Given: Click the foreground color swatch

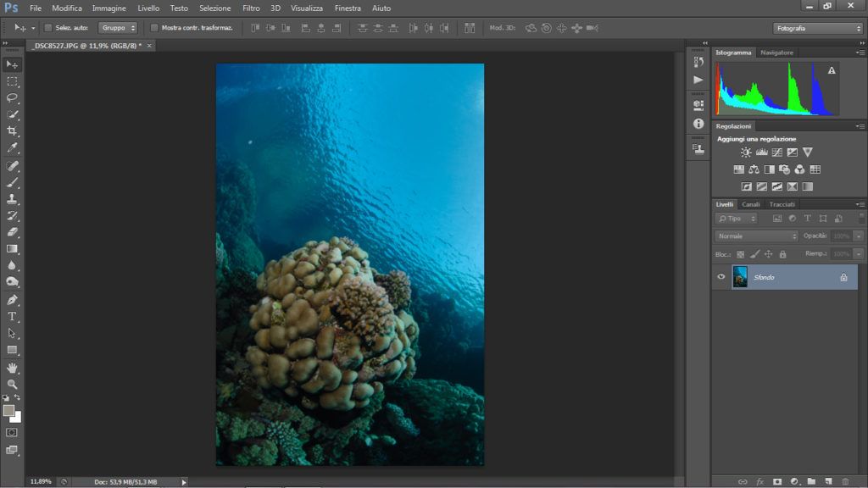Looking at the screenshot, I should pos(8,410).
